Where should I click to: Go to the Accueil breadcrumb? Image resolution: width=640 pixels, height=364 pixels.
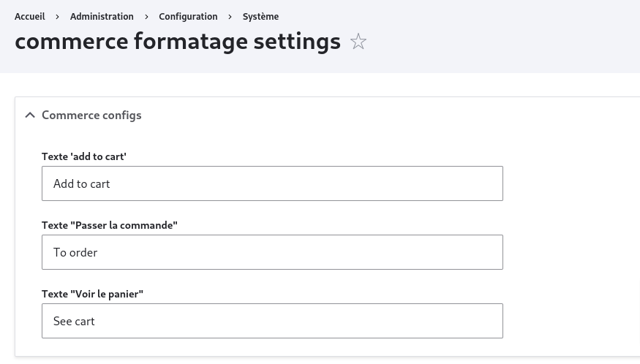click(30, 17)
